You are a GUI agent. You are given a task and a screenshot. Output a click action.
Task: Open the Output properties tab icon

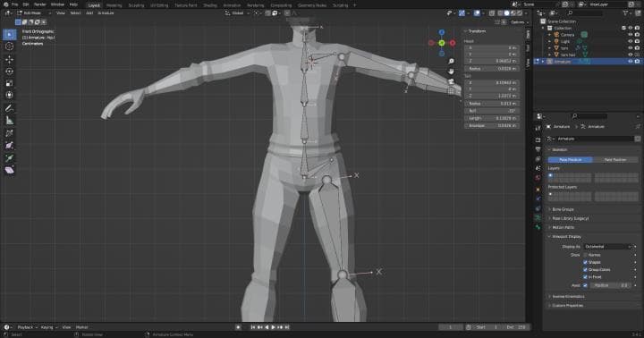click(x=538, y=149)
